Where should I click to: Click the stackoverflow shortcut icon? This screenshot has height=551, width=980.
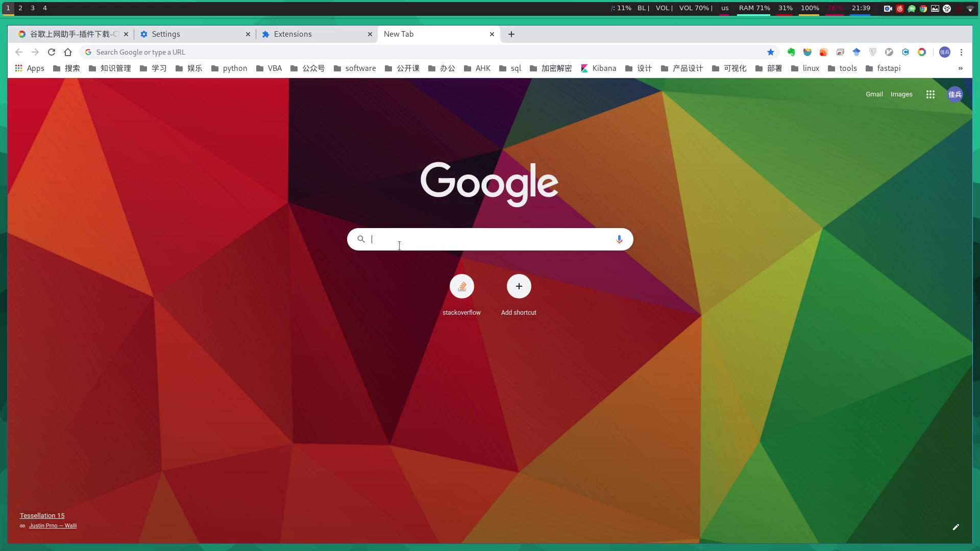point(462,287)
